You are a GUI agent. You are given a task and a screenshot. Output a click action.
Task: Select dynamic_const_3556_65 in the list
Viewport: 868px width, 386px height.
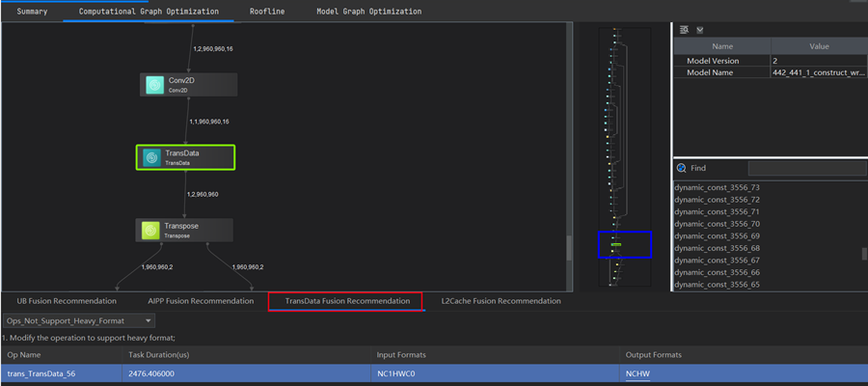[x=717, y=285]
